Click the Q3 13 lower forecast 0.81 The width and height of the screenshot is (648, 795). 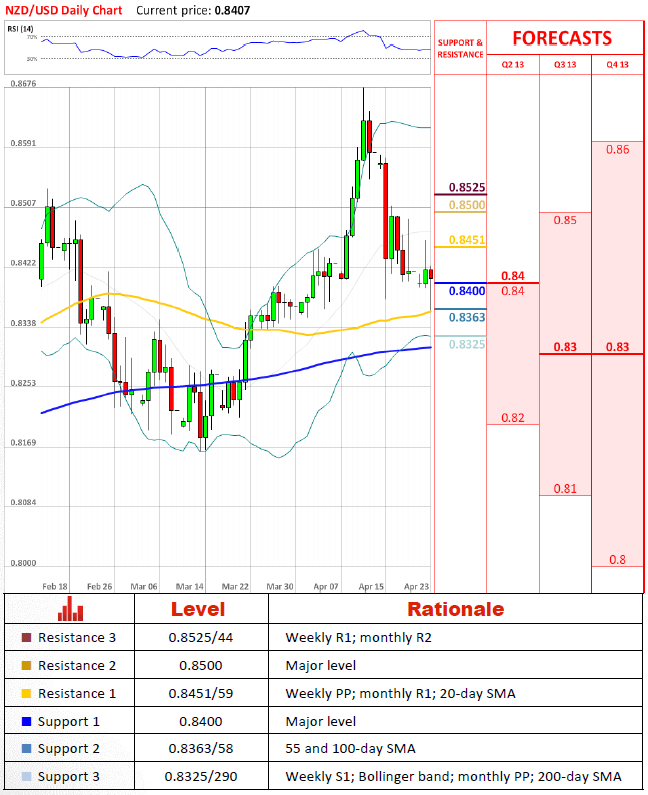tap(565, 489)
